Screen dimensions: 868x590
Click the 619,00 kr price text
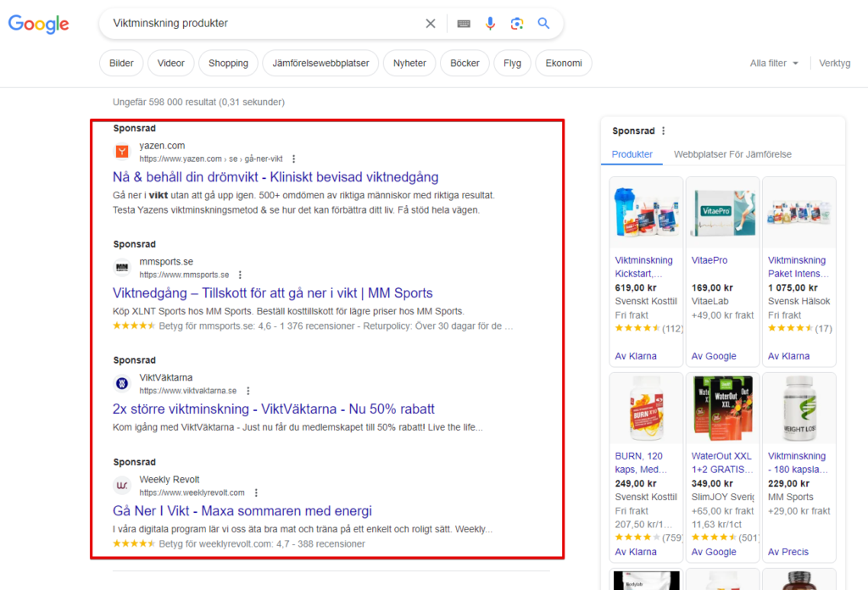click(636, 288)
